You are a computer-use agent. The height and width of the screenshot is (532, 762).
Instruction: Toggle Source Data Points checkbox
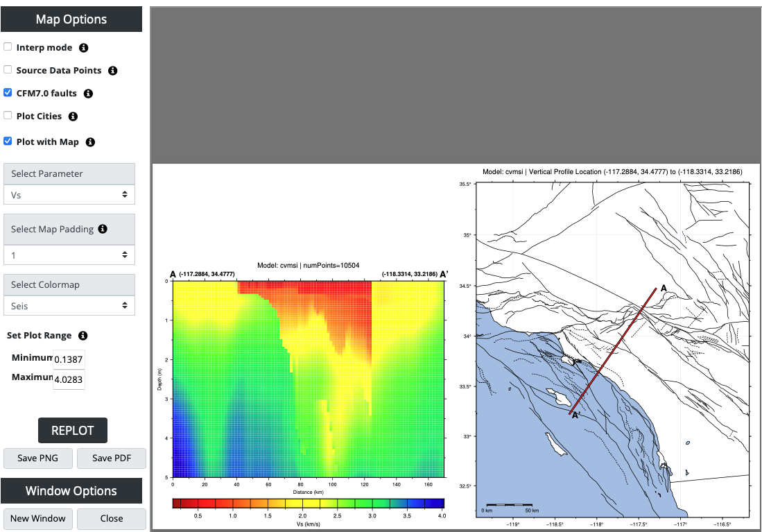8,70
